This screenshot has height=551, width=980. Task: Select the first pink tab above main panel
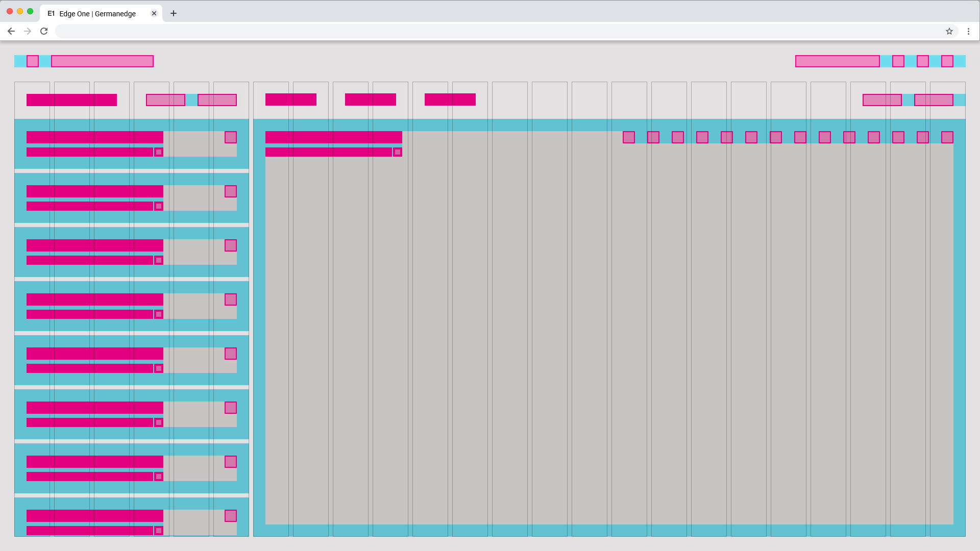point(291,99)
